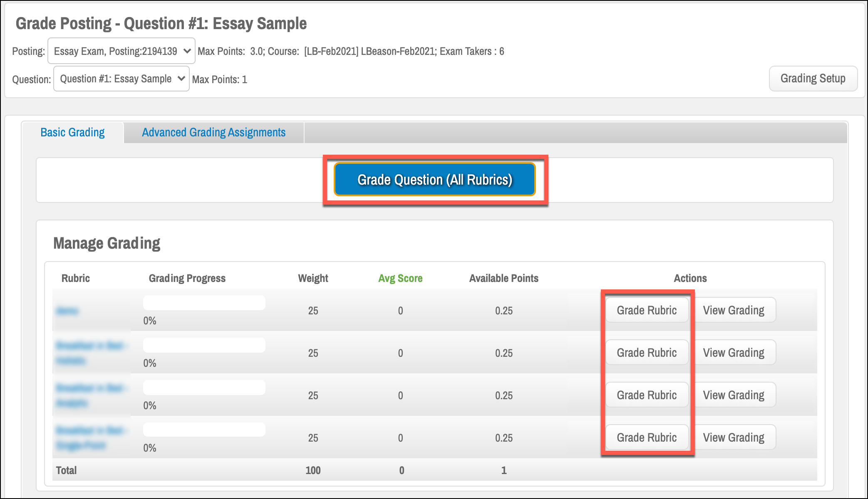Click the Actions column header
The height and width of the screenshot is (499, 868).
pos(690,278)
